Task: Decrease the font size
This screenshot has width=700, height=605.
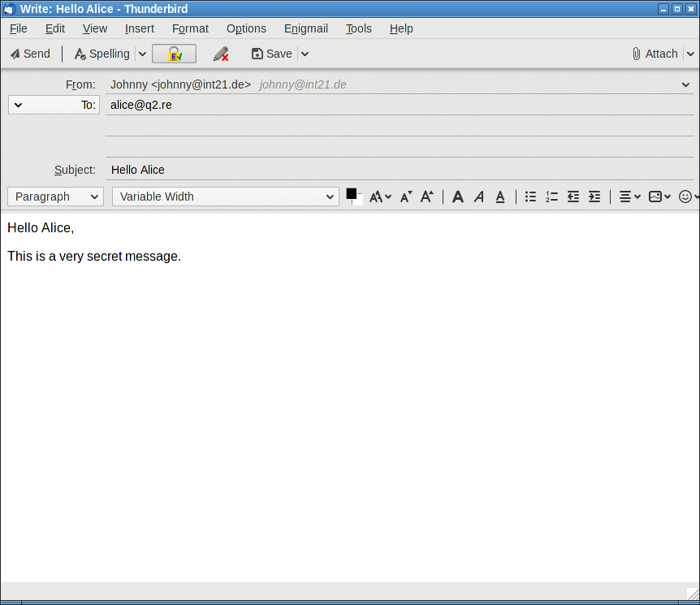Action: pos(406,197)
